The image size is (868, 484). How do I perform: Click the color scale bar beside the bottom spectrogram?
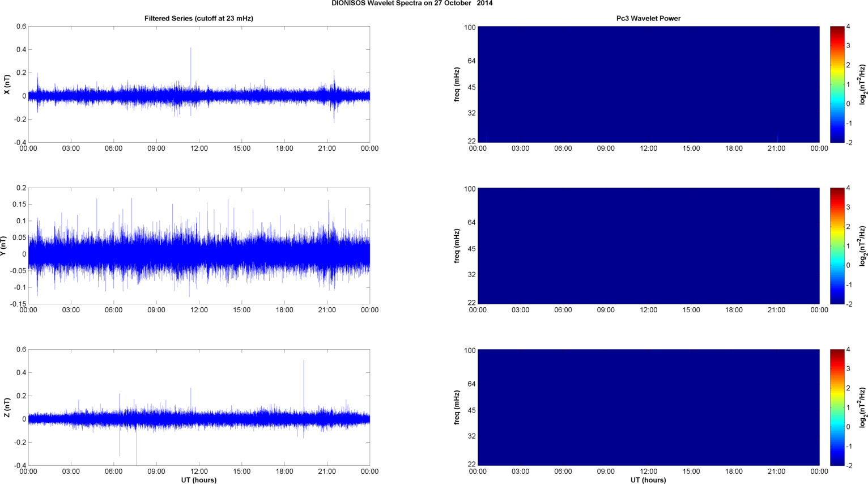[x=837, y=407]
